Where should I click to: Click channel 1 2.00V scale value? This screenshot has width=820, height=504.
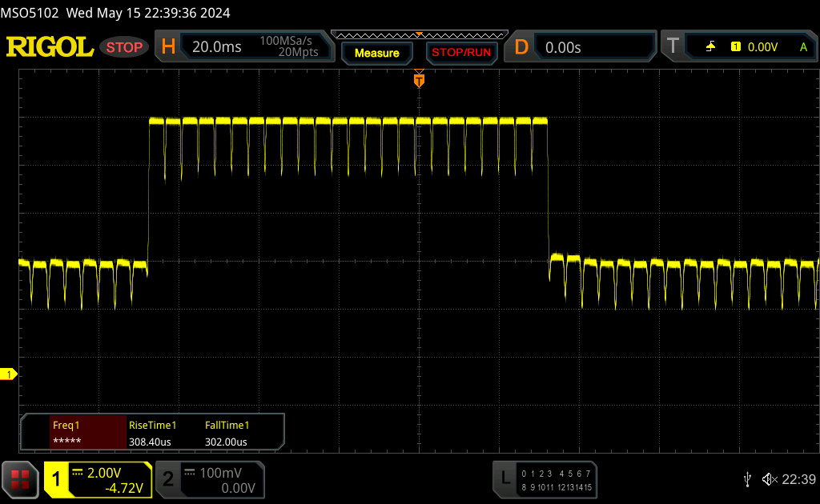tap(104, 473)
